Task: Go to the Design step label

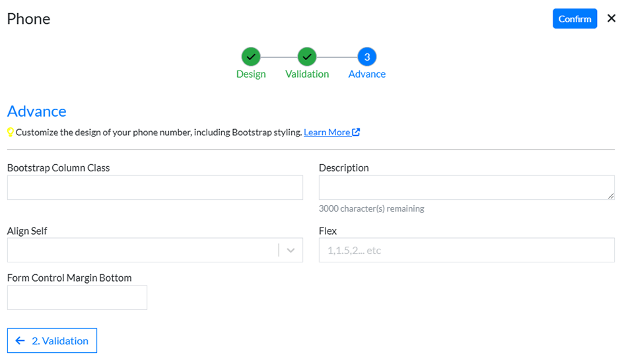Action: (251, 75)
